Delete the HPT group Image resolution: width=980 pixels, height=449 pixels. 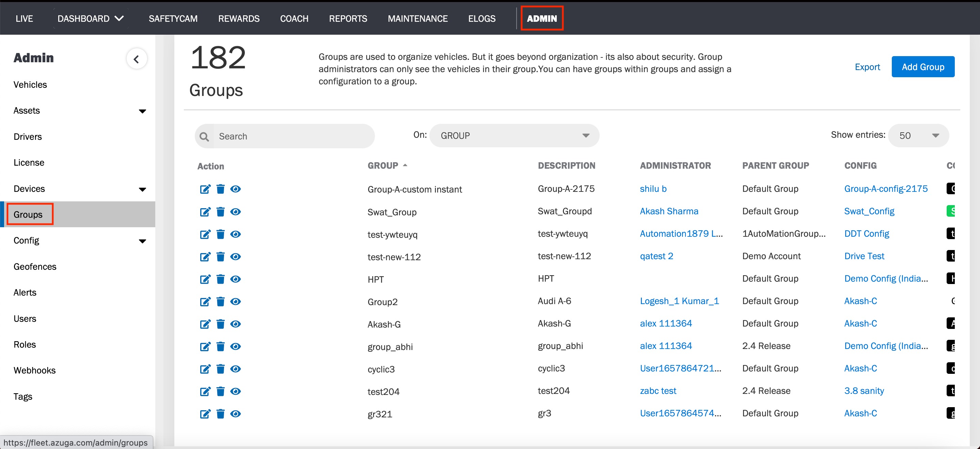click(220, 279)
